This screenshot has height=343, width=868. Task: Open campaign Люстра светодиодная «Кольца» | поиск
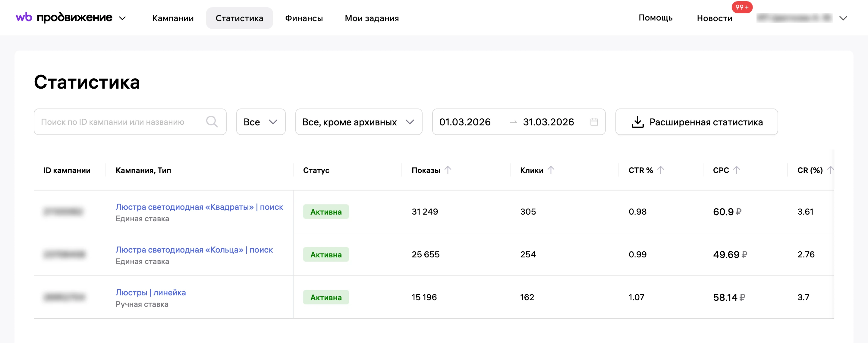coord(194,250)
